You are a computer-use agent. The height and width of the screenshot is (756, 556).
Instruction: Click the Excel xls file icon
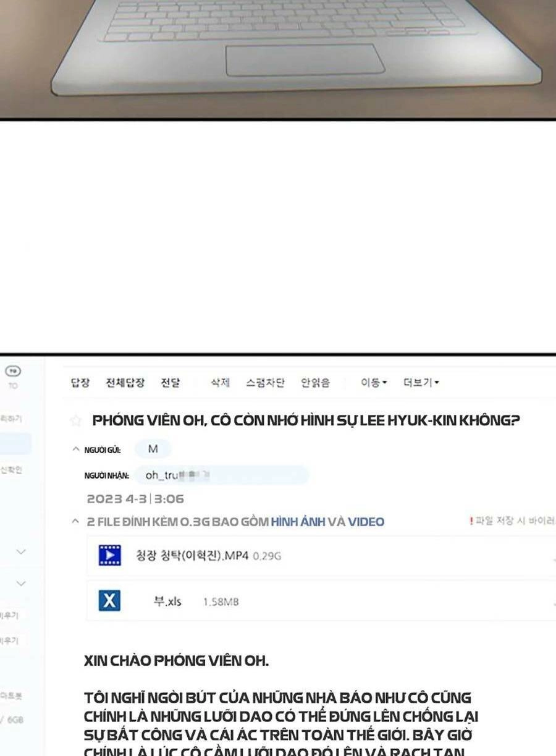[109, 601]
